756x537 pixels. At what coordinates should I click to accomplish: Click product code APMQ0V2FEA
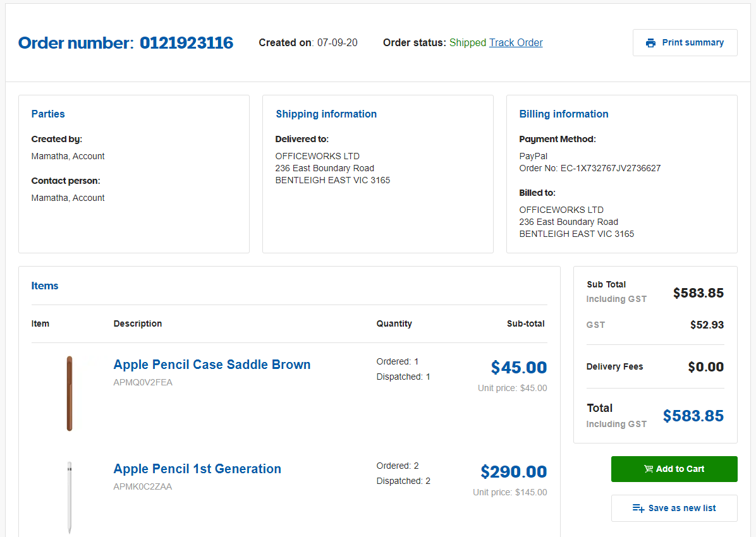coord(143,382)
